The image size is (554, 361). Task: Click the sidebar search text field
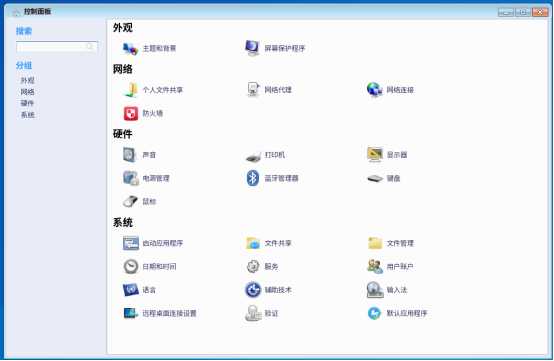click(57, 47)
